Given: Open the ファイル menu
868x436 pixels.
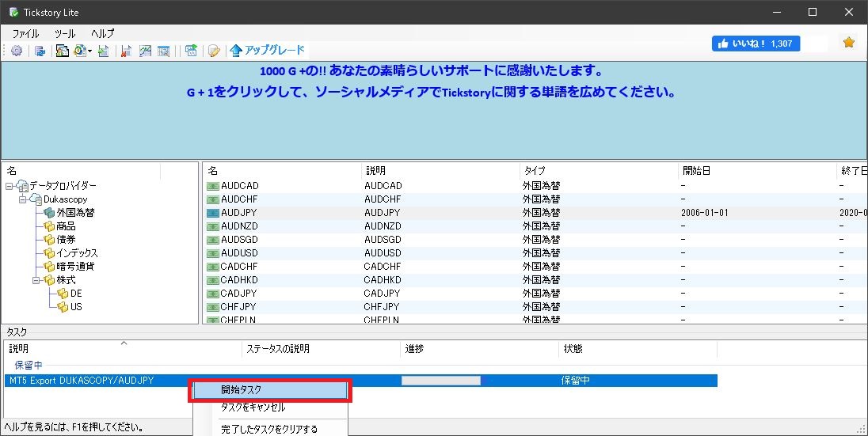Looking at the screenshot, I should pyautogui.click(x=25, y=33).
